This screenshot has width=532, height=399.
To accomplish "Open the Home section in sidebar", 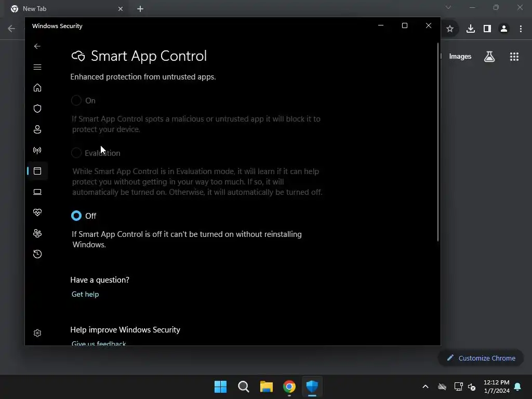I will pos(37,88).
